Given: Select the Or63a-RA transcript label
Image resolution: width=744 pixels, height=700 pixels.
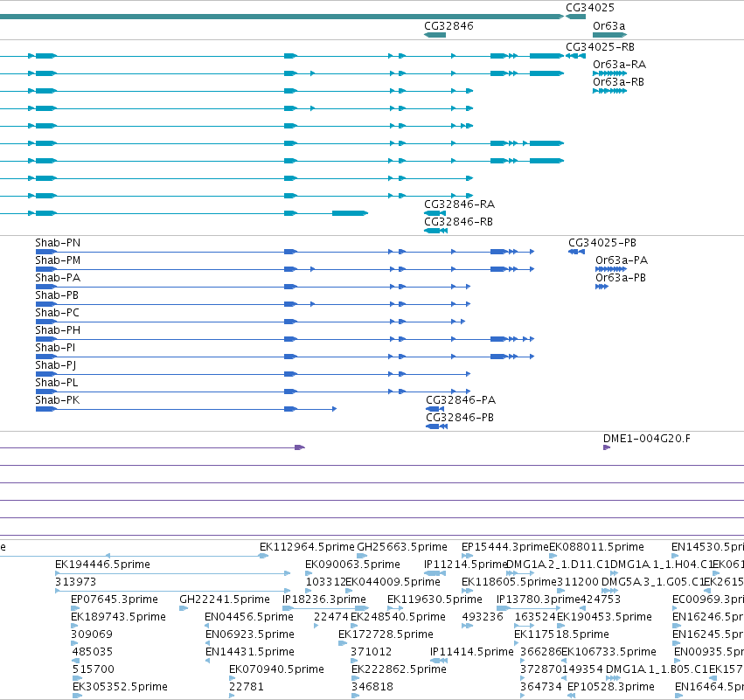Looking at the screenshot, I should point(619,65).
